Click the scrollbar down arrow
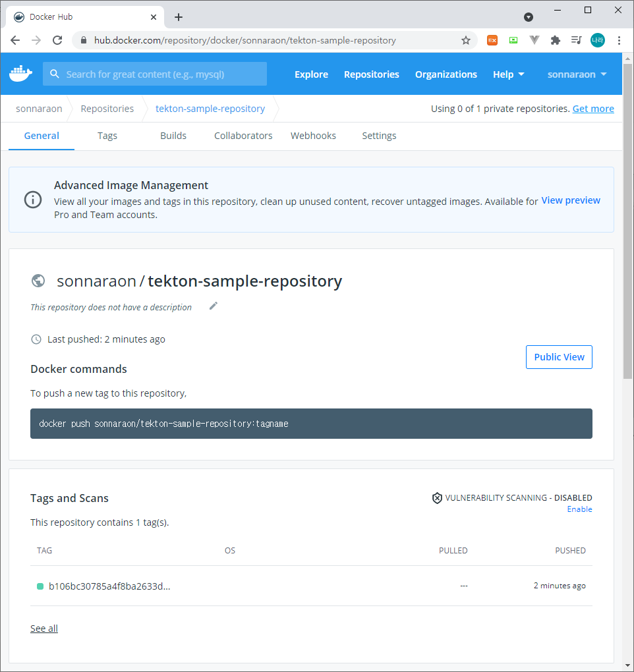Viewport: 634px width, 672px height. (627, 665)
